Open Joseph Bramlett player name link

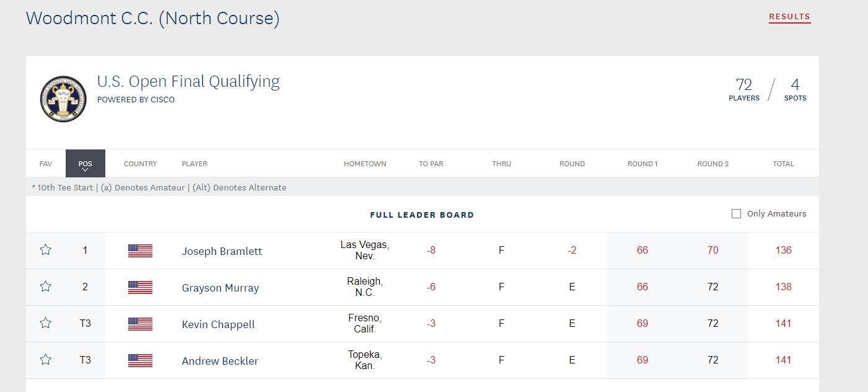pos(222,251)
